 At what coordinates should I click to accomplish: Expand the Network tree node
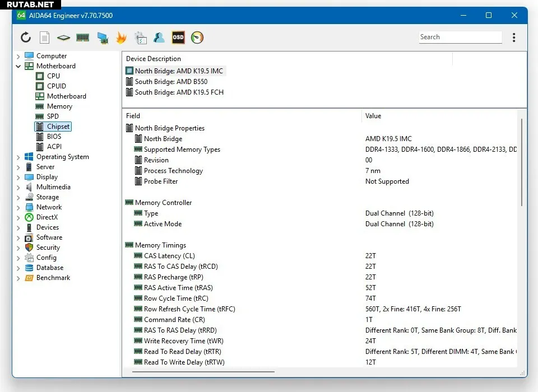tap(18, 208)
